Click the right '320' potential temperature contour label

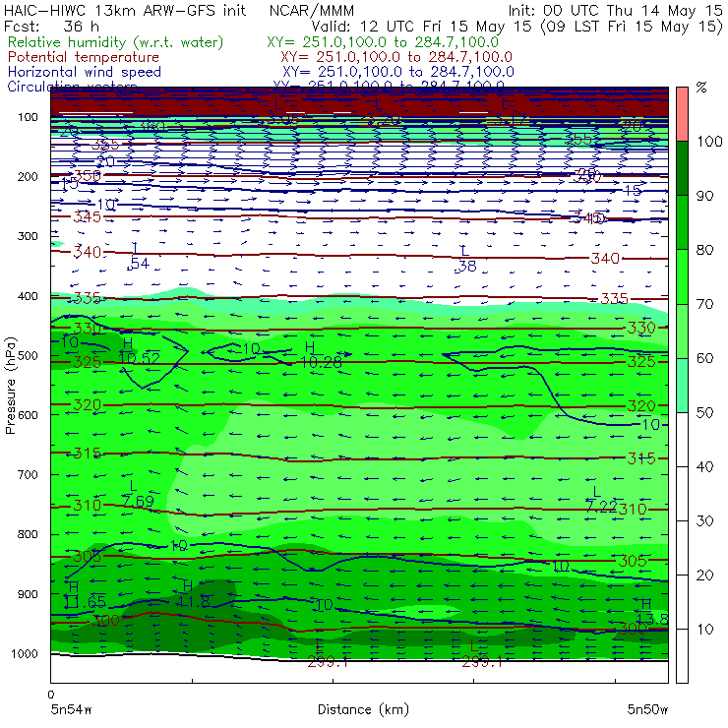(x=641, y=406)
